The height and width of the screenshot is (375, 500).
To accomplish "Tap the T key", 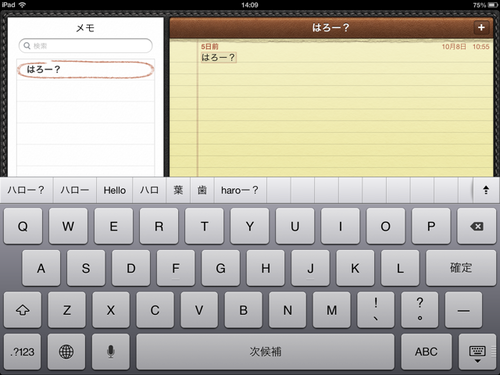I will (x=204, y=226).
